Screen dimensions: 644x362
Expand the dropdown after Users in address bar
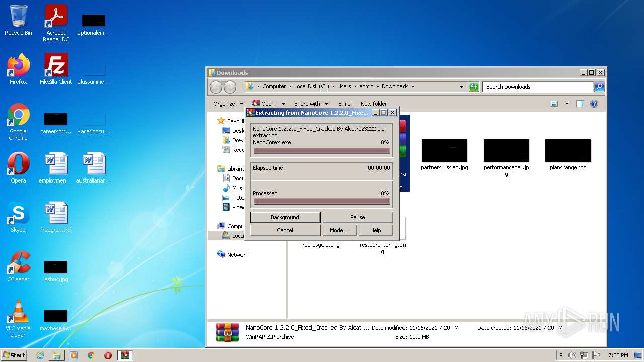[x=355, y=87]
